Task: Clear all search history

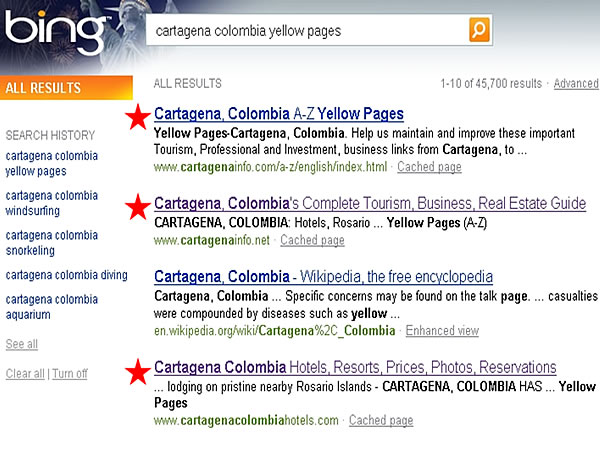Action: [24, 373]
